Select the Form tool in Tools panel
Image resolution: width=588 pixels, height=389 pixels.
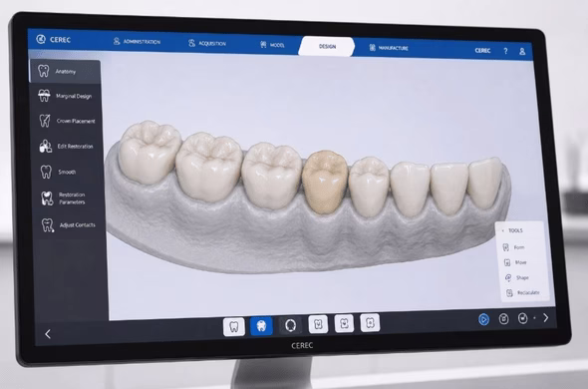pos(513,247)
